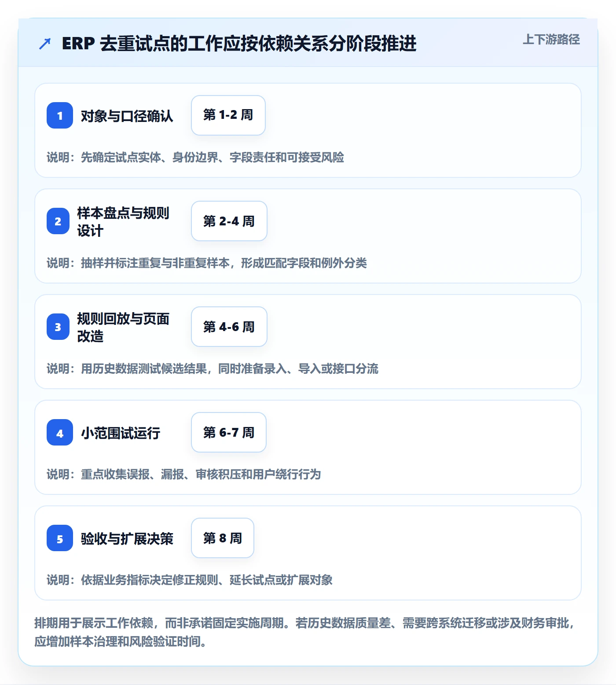Screen dimensions: 616x685
Task: Click the 第 1-2 周 schedule chip
Action: tap(228, 115)
